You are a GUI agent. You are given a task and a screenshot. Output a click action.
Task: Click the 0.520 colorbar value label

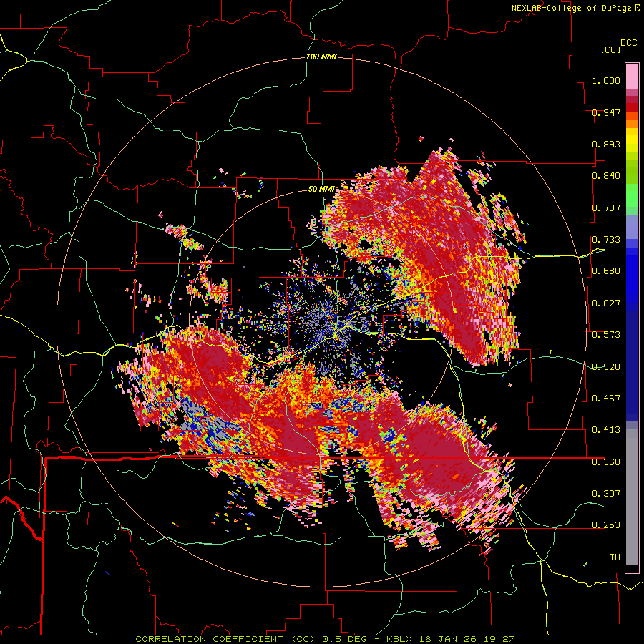pos(606,367)
